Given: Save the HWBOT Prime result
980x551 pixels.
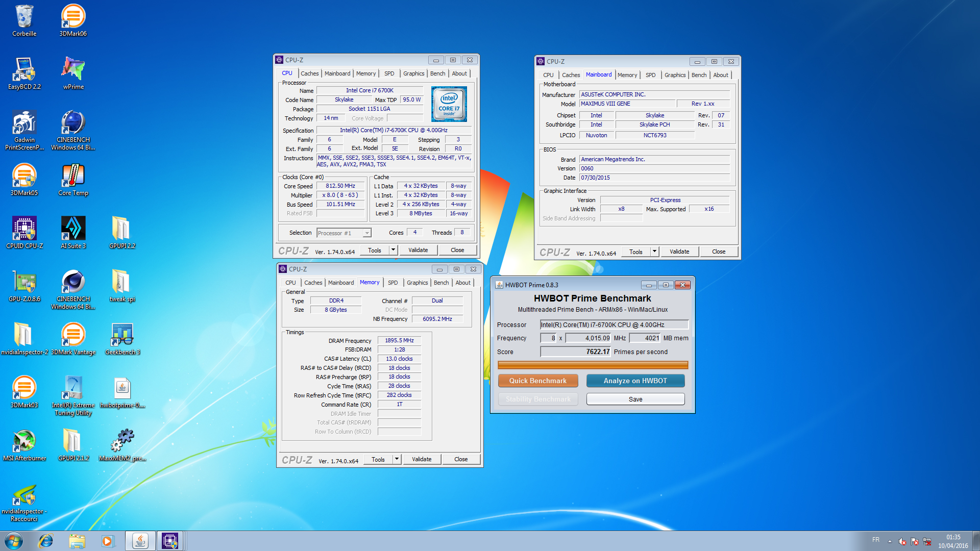Looking at the screenshot, I should click(635, 399).
